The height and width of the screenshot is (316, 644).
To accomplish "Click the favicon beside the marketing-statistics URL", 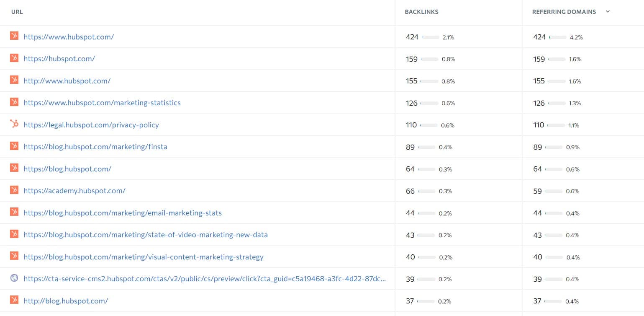I will 14,102.
